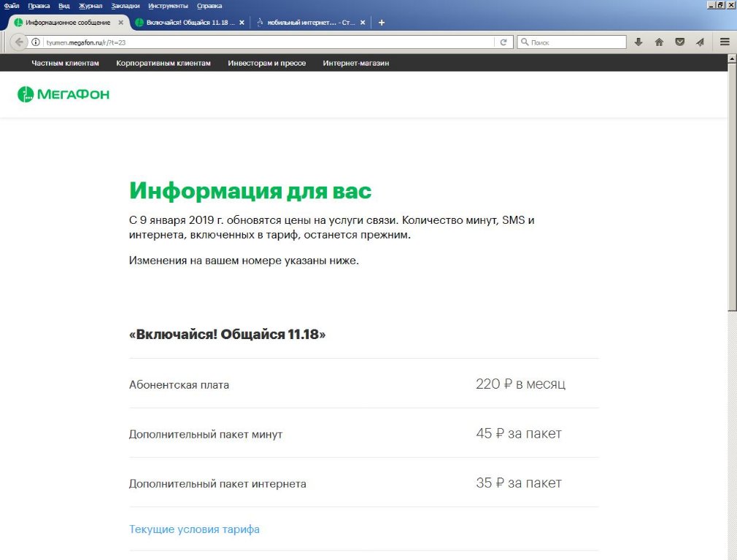
Task: Open the Правка menu
Action: click(39, 6)
